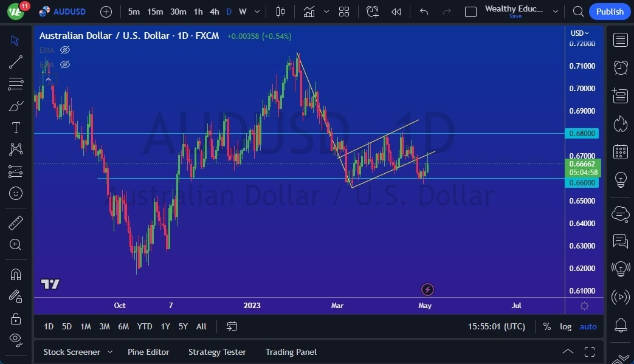634x364 pixels.
Task: Open the USD currency dropdown on the price axis
Action: [x=579, y=33]
